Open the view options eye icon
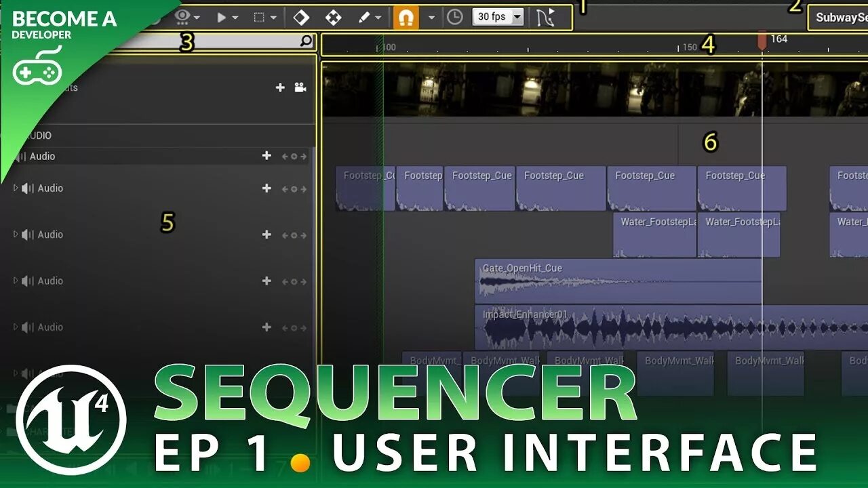The image size is (868, 488). tap(182, 17)
